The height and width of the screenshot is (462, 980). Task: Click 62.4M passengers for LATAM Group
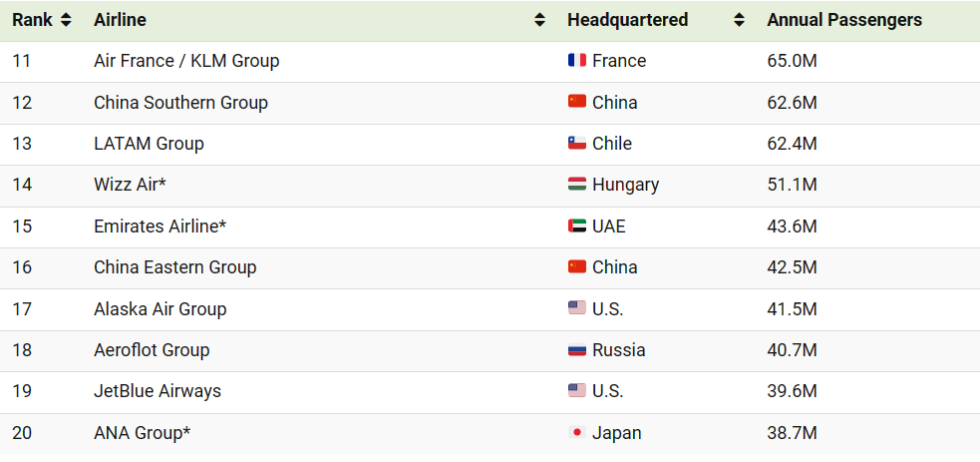click(x=792, y=143)
